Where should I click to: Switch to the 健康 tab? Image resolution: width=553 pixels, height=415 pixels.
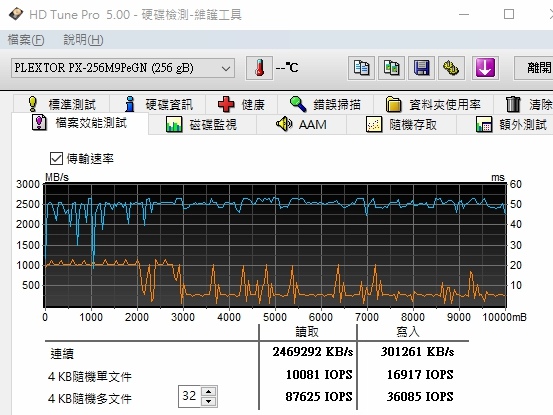click(x=242, y=104)
